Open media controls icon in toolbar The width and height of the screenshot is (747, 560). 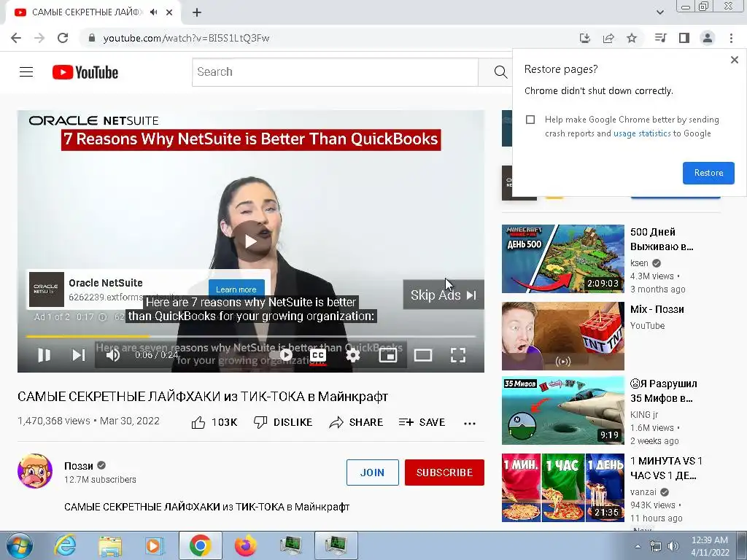coord(660,38)
